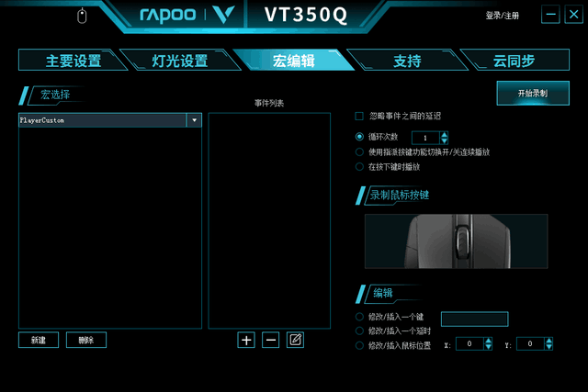588x392 pixels.
Task: Go to the 云同步 tab
Action: click(514, 61)
